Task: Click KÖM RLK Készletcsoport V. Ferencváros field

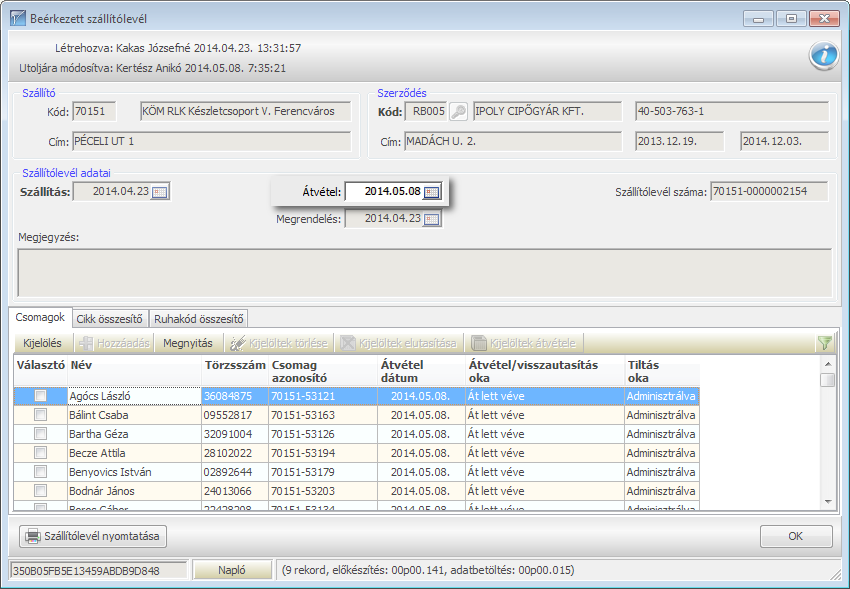Action: 246,112
